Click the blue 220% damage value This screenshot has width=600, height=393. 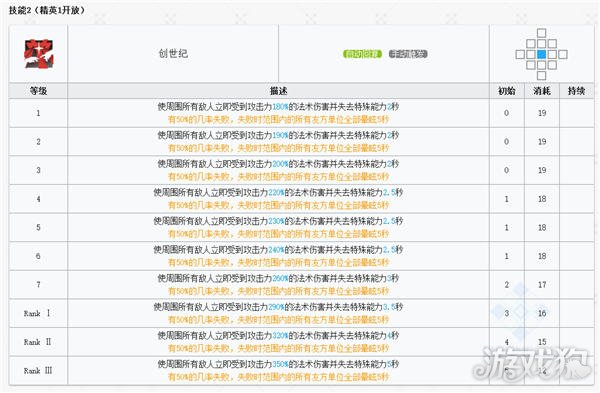276,192
